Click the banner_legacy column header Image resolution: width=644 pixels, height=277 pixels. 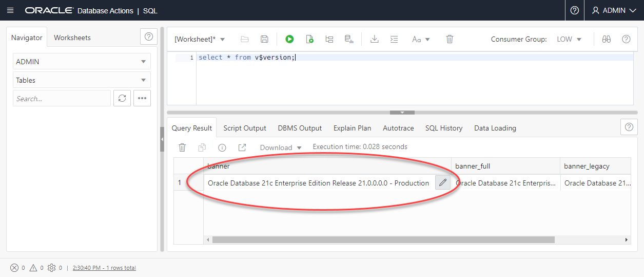pos(596,166)
